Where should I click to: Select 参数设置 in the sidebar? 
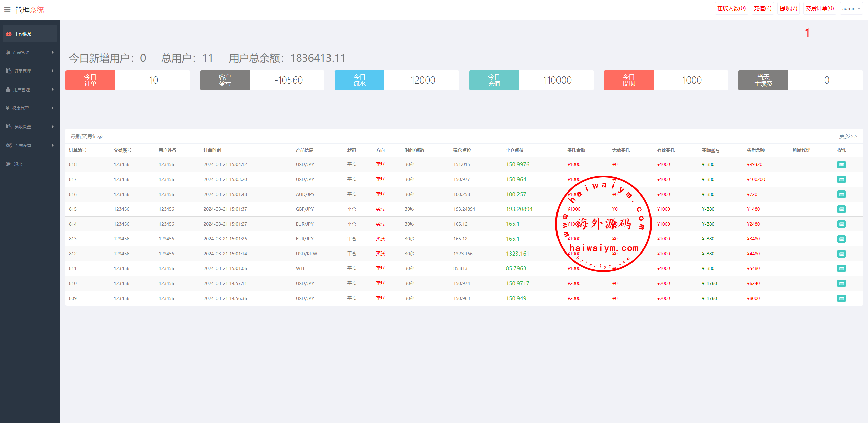pyautogui.click(x=22, y=127)
